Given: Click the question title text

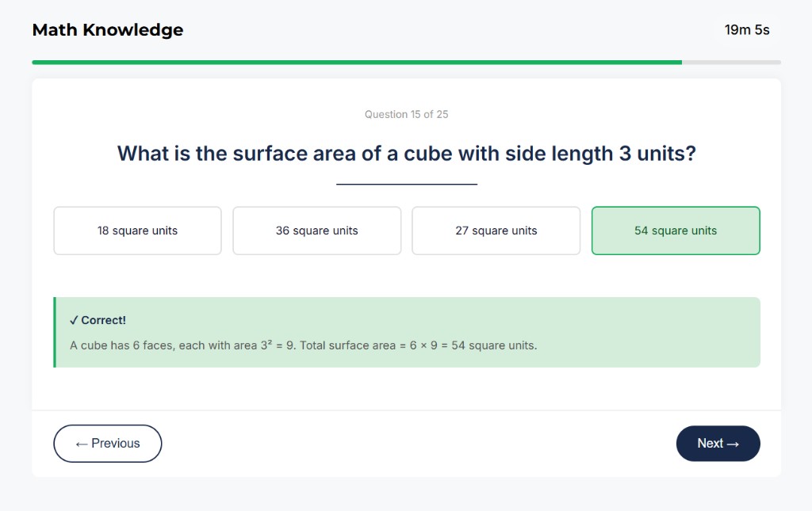Looking at the screenshot, I should 406,153.
